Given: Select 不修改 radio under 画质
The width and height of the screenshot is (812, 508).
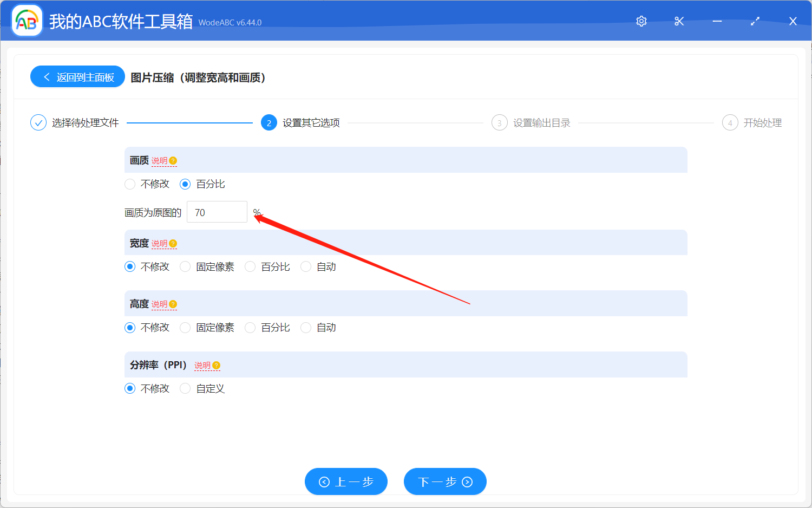Looking at the screenshot, I should coord(130,184).
